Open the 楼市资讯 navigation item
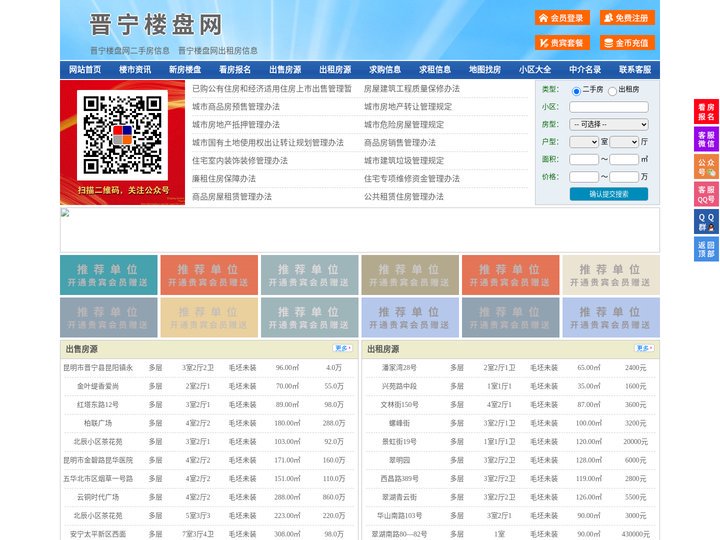 point(135,69)
